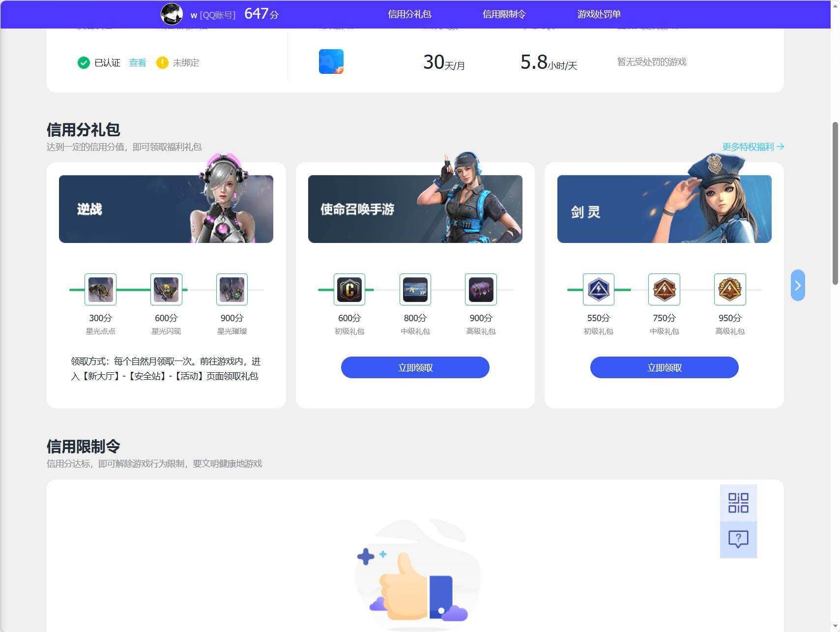The width and height of the screenshot is (840, 632).
Task: Click the 5.8小时/天 statistic
Action: coord(549,62)
